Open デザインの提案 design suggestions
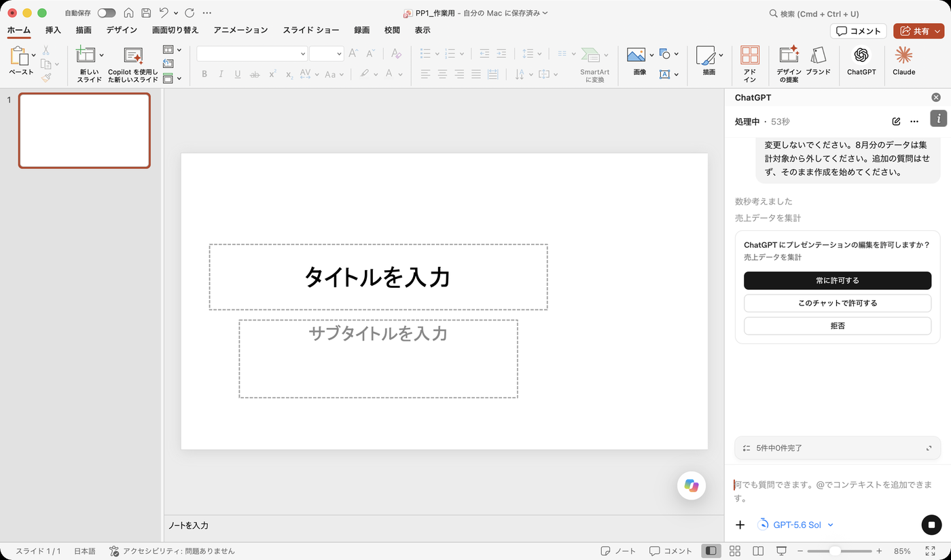The height and width of the screenshot is (560, 951). [789, 56]
